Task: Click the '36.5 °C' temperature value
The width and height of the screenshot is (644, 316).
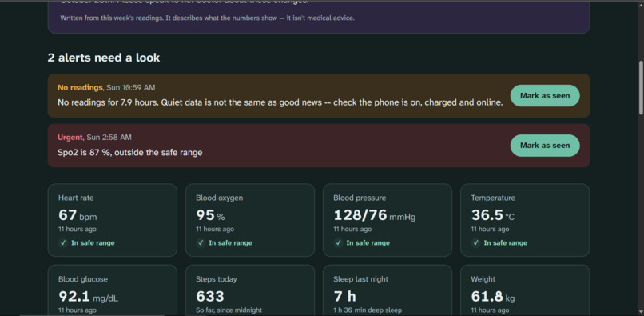Action: 492,215
